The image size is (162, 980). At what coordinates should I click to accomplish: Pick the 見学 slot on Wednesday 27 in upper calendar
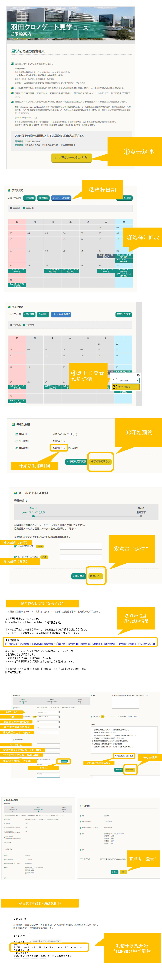[70, 271]
